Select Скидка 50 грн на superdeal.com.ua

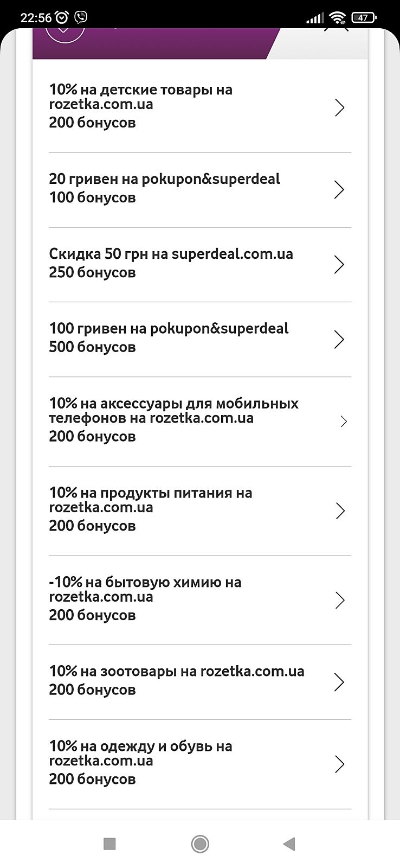tap(171, 263)
